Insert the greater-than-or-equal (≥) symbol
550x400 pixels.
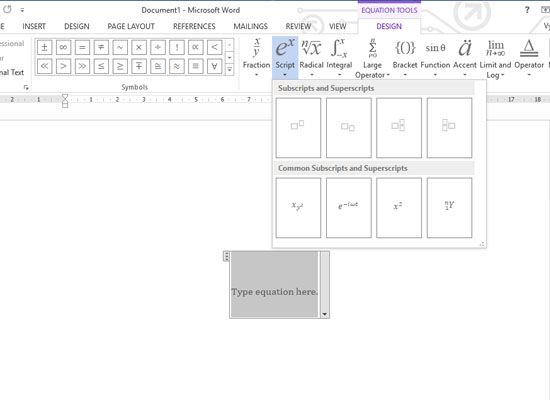(x=120, y=66)
